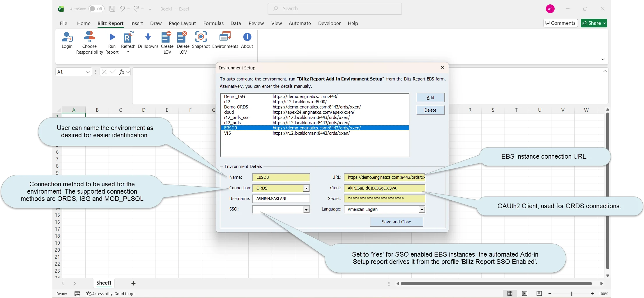Viewport: 644px width, 298px height.
Task: Click the formula bar Enter checkmark
Action: tap(113, 72)
